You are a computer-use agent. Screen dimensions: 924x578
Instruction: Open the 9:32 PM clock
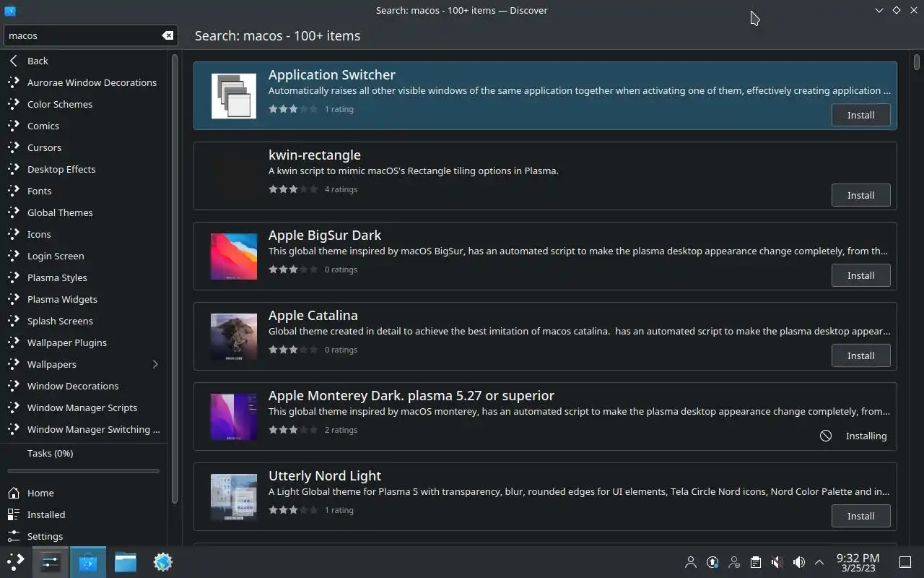[x=858, y=562]
